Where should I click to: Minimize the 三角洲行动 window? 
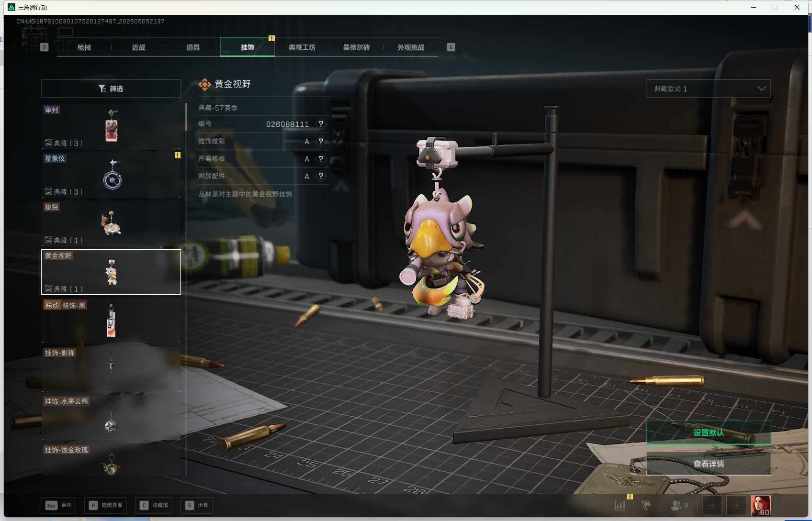click(x=754, y=7)
